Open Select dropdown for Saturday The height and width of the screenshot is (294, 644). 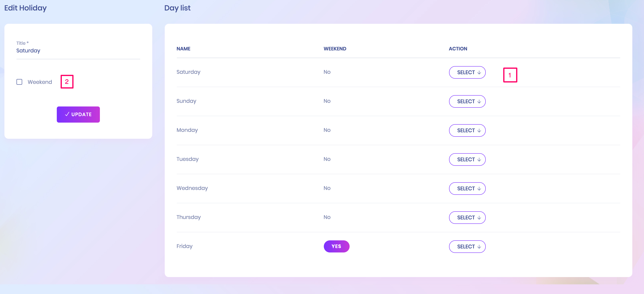coord(467,72)
